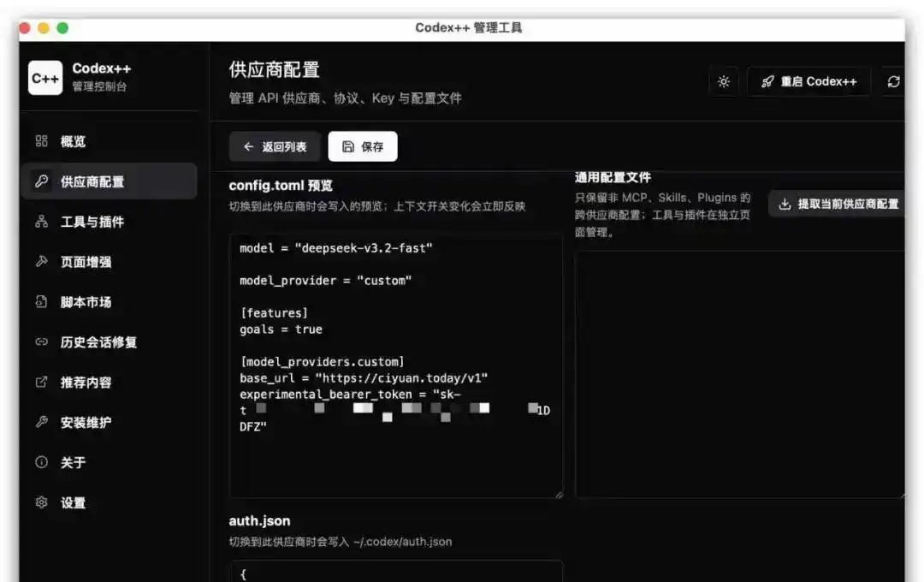Click the gear icon beside 设置

[x=41, y=502]
